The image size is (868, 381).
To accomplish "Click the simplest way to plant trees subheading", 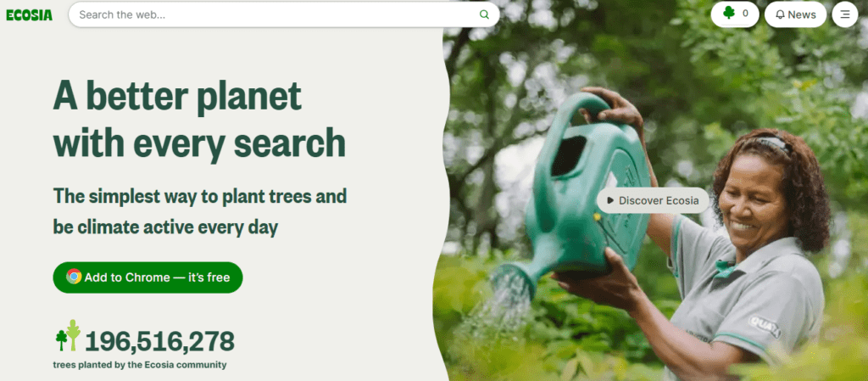I will click(x=200, y=211).
